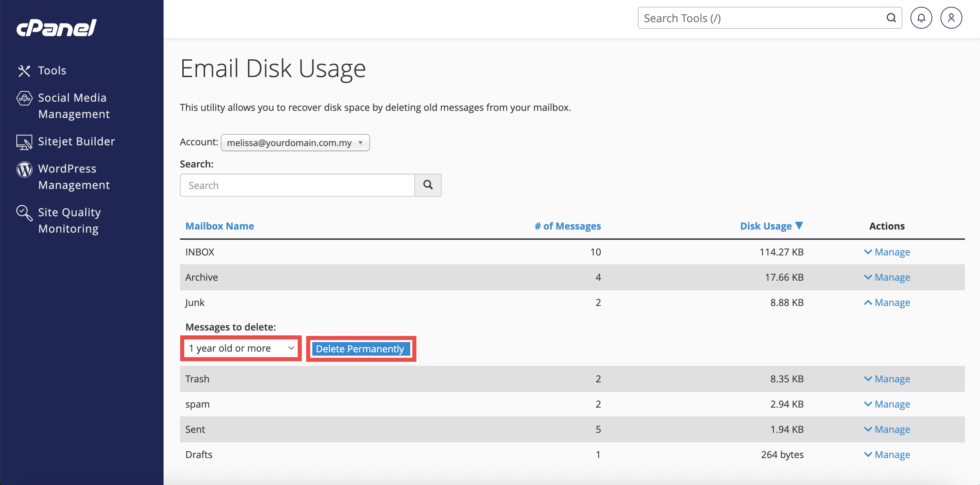
Task: Focus the Search Tools field
Action: 763,18
